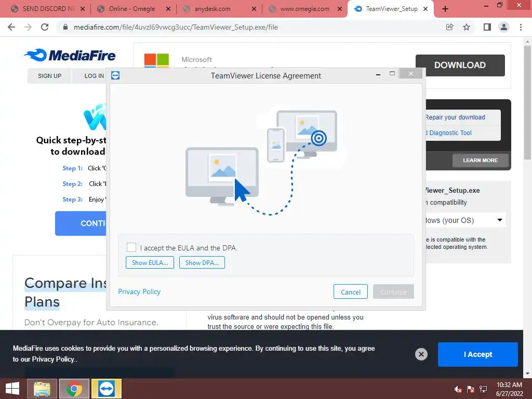Image resolution: width=532 pixels, height=399 pixels.
Task: Open the Chrome three-dot menu
Action: pos(521,27)
